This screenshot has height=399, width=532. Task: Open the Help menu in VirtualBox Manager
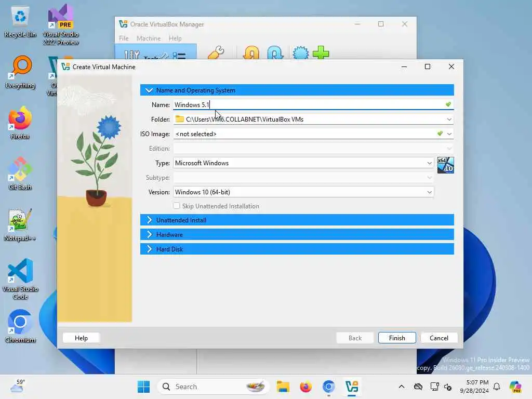pyautogui.click(x=175, y=38)
